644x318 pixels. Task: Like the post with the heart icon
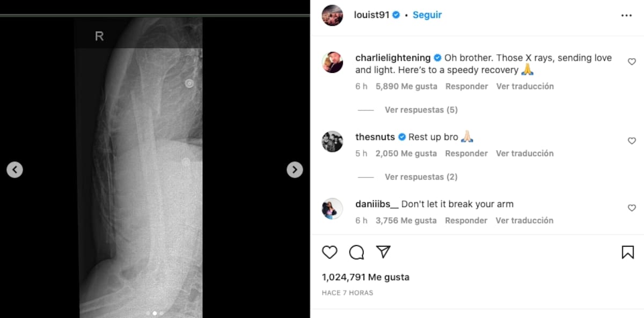pos(330,252)
